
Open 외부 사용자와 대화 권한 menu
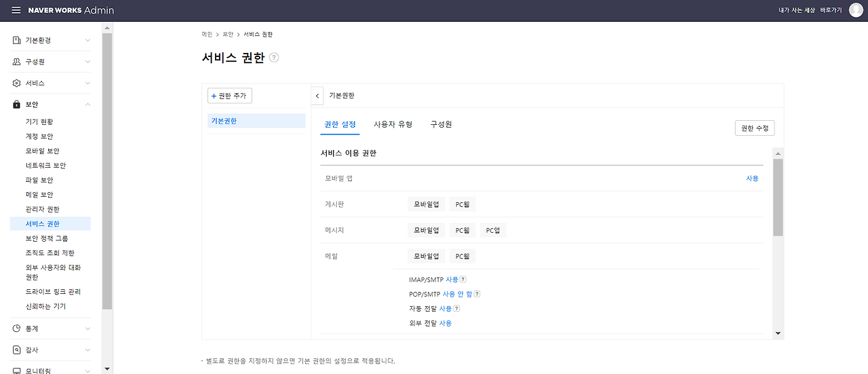[x=53, y=272]
